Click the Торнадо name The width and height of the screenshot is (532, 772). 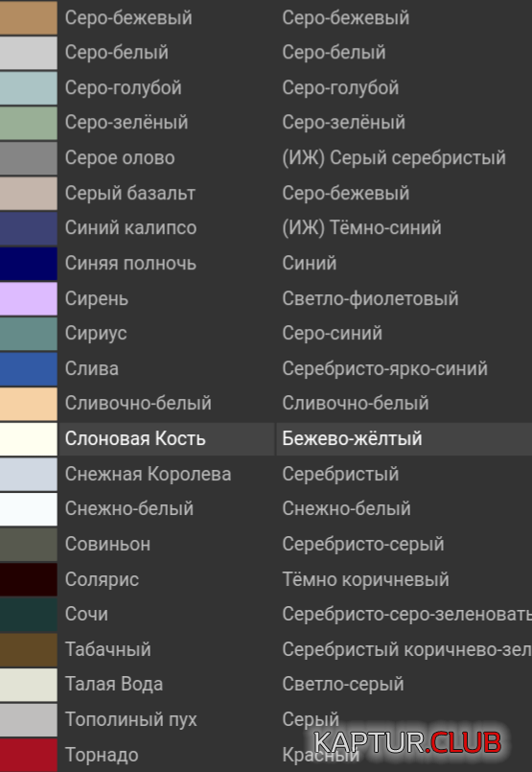click(x=102, y=755)
